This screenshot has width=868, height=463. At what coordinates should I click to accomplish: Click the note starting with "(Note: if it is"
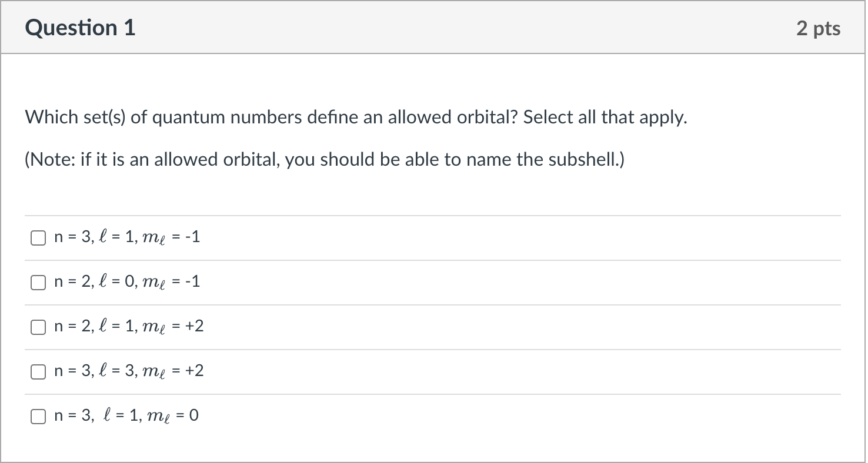tap(324, 159)
